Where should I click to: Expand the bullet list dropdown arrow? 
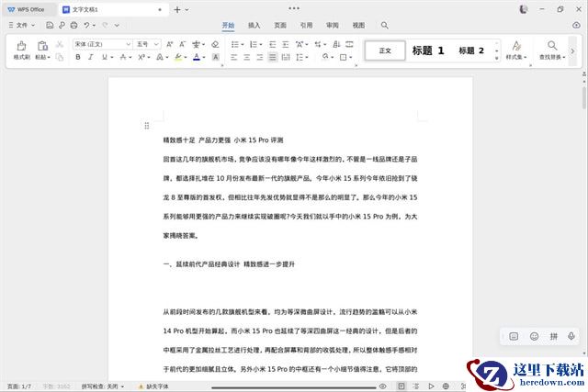[243, 45]
